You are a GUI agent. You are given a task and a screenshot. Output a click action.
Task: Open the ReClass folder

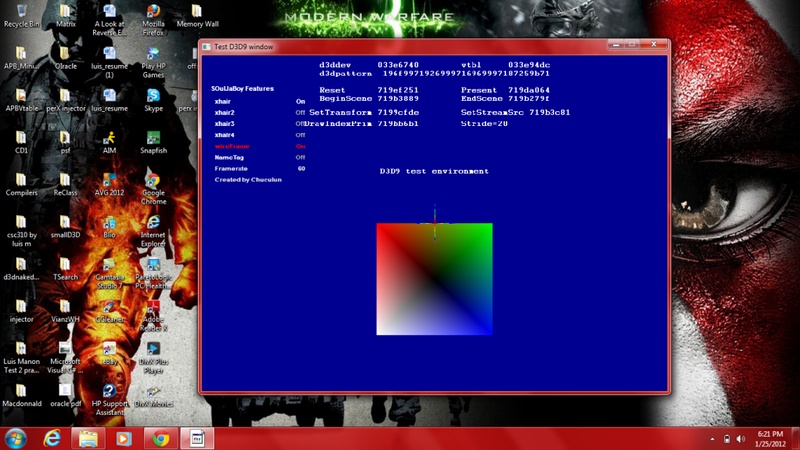[x=65, y=185]
